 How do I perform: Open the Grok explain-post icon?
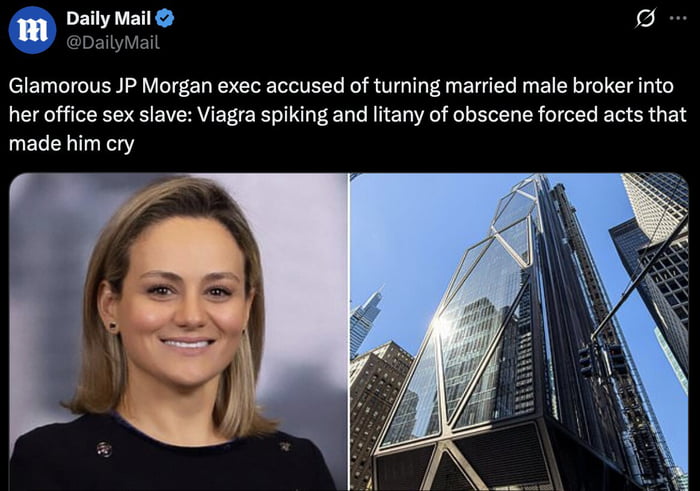click(645, 19)
